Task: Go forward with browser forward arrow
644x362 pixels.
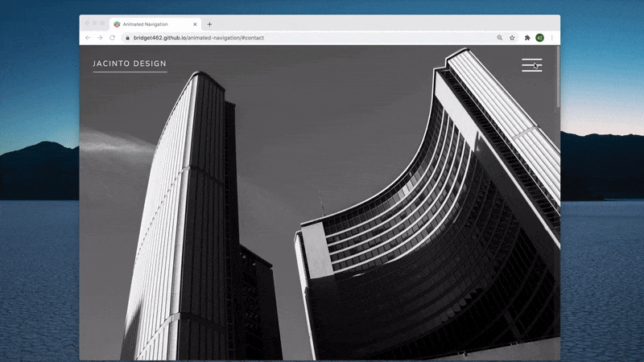Action: point(100,38)
